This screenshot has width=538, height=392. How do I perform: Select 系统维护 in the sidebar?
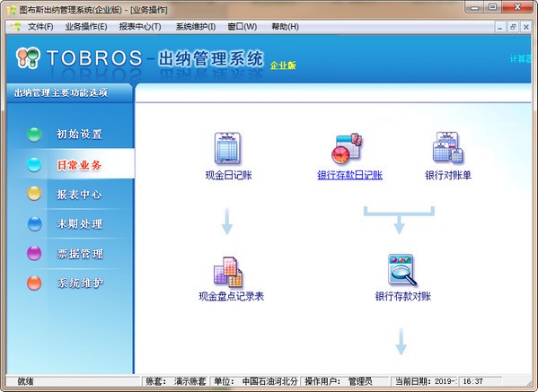coord(79,283)
